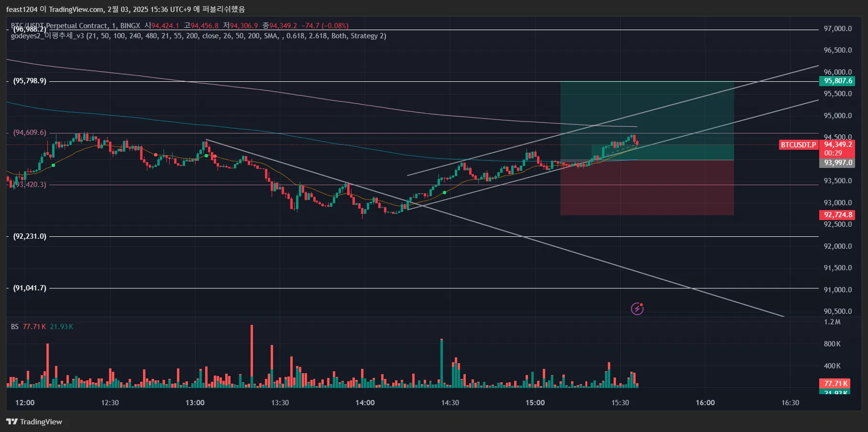The width and height of the screenshot is (868, 432).
Task: Click the 15:30 time axis label
Action: [620, 403]
